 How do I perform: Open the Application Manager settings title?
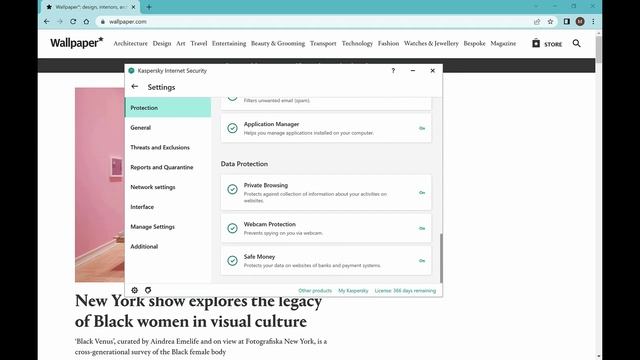271,124
